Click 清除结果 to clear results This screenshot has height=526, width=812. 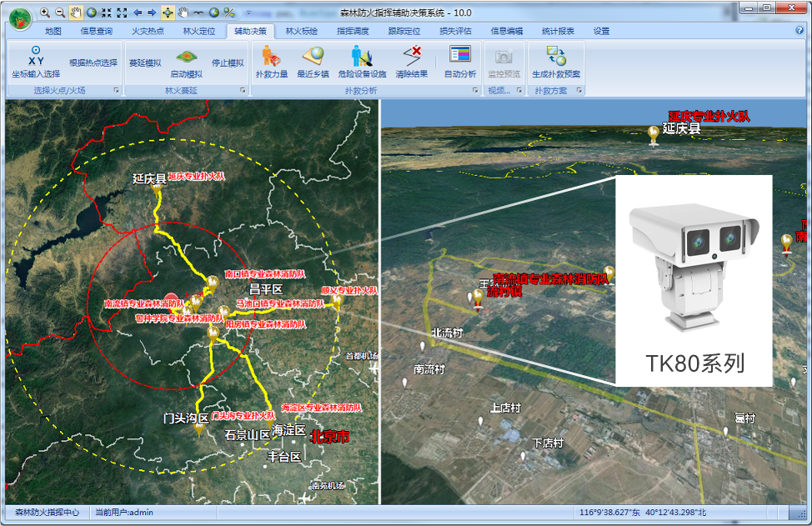click(412, 63)
